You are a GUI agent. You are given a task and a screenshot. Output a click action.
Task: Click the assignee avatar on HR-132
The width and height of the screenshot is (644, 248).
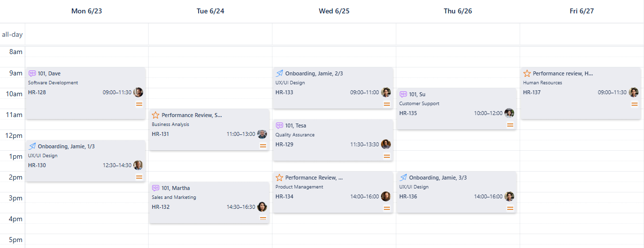(262, 207)
